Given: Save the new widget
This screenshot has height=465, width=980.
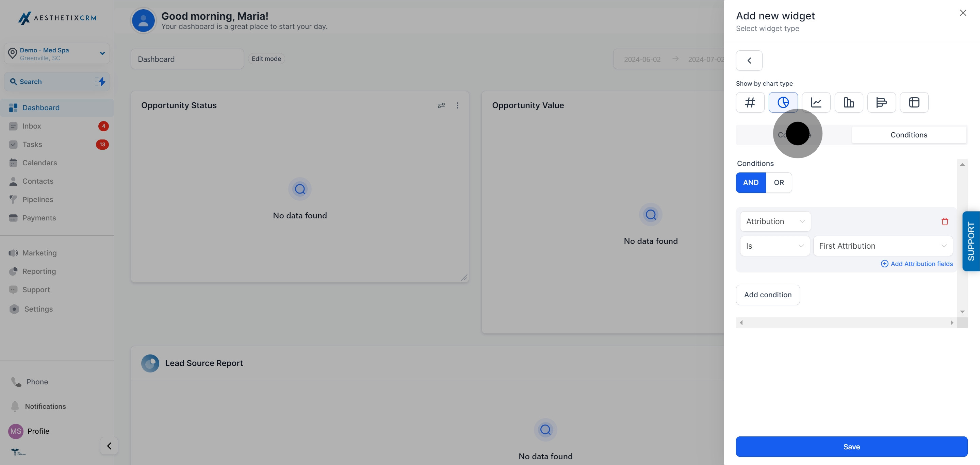Looking at the screenshot, I should [x=851, y=447].
